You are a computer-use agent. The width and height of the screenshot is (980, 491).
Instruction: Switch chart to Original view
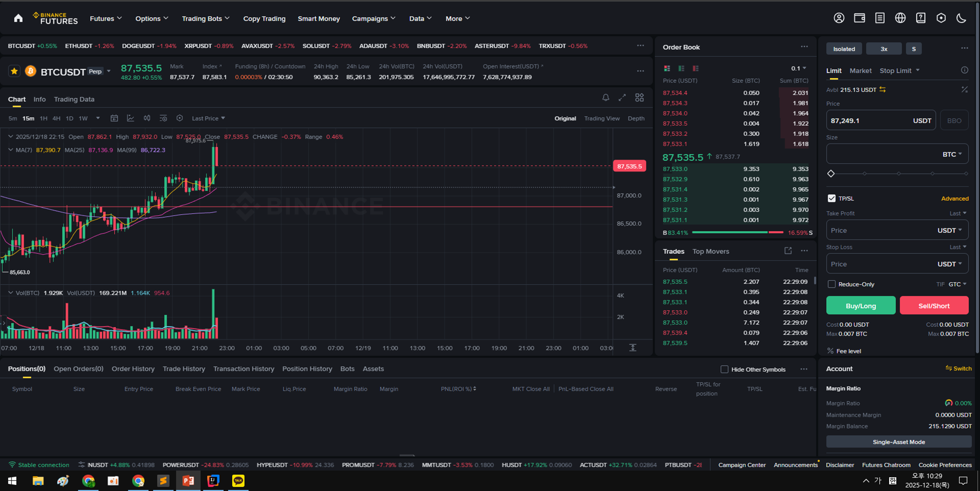pos(565,118)
